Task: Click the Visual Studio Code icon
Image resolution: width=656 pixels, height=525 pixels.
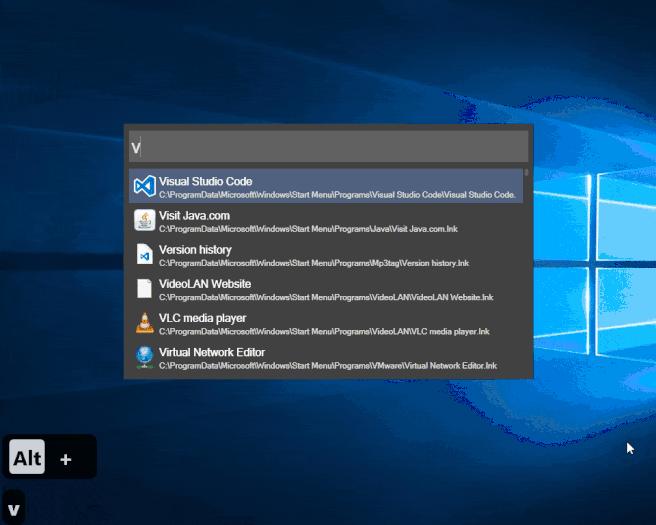Action: click(x=144, y=186)
